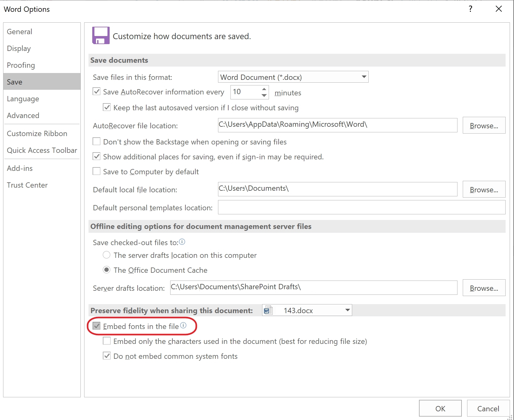
Task: Enable Don't show the Backstage option
Action: click(97, 141)
